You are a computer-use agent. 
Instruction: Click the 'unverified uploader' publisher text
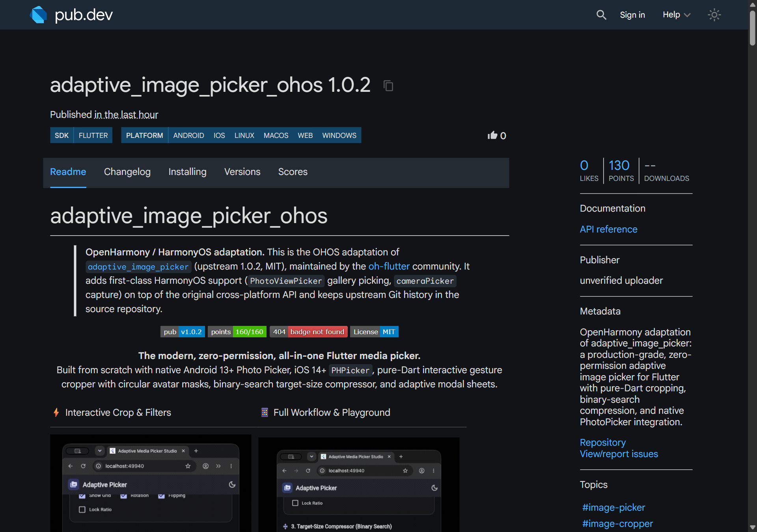click(x=621, y=281)
